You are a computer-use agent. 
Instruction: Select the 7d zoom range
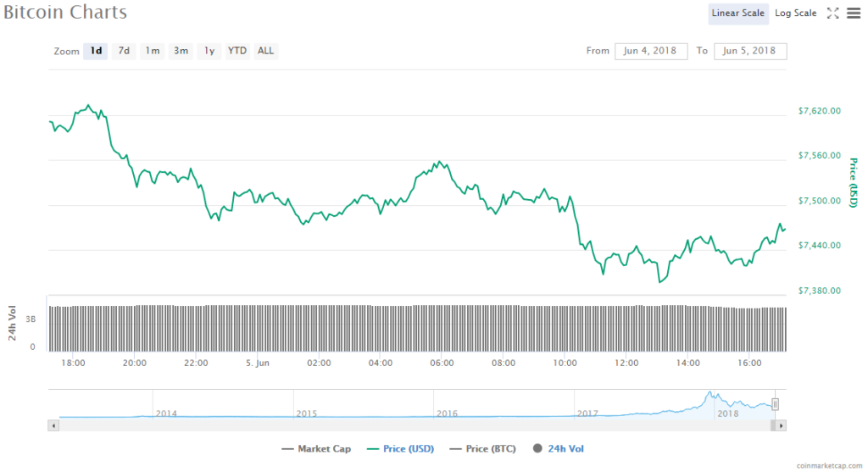[124, 51]
